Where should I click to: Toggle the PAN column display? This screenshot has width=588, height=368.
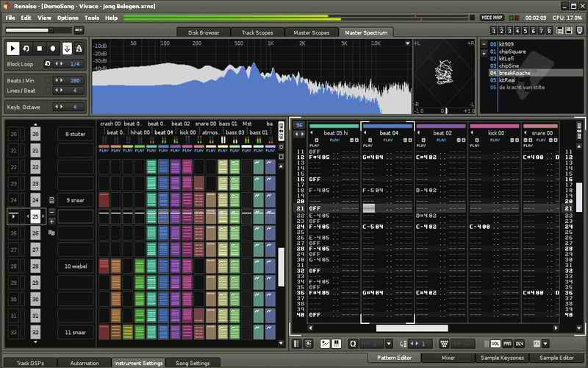pyautogui.click(x=508, y=344)
